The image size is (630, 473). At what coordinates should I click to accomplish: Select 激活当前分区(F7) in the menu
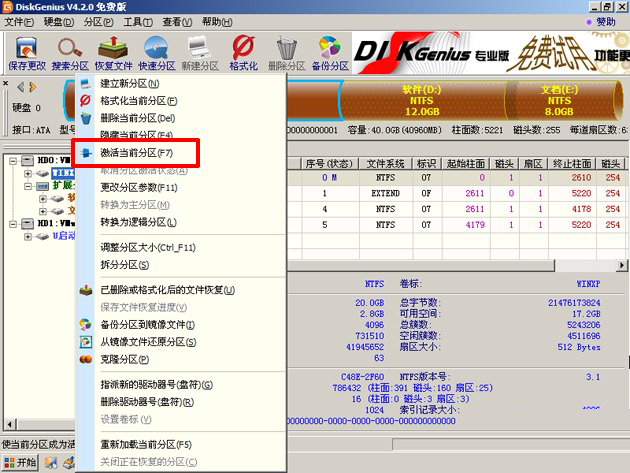pos(136,153)
